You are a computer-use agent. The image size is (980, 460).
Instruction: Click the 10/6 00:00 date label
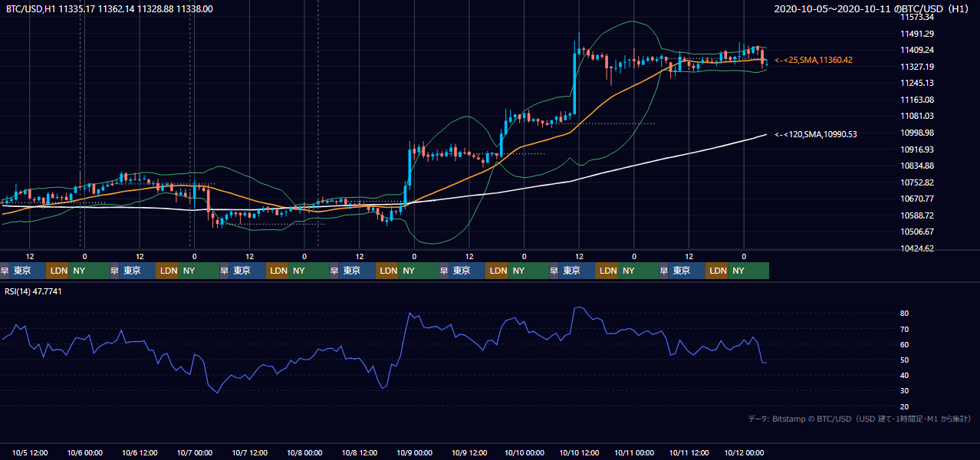(x=84, y=453)
